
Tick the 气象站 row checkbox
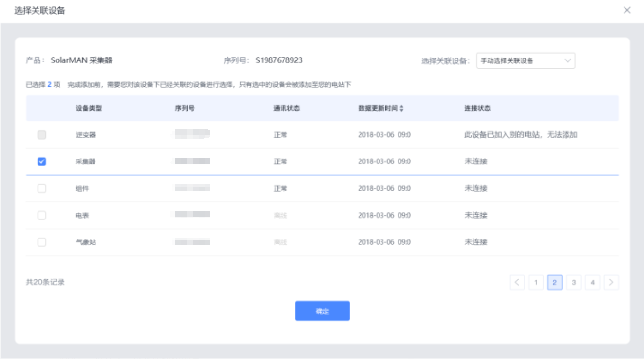(x=42, y=242)
